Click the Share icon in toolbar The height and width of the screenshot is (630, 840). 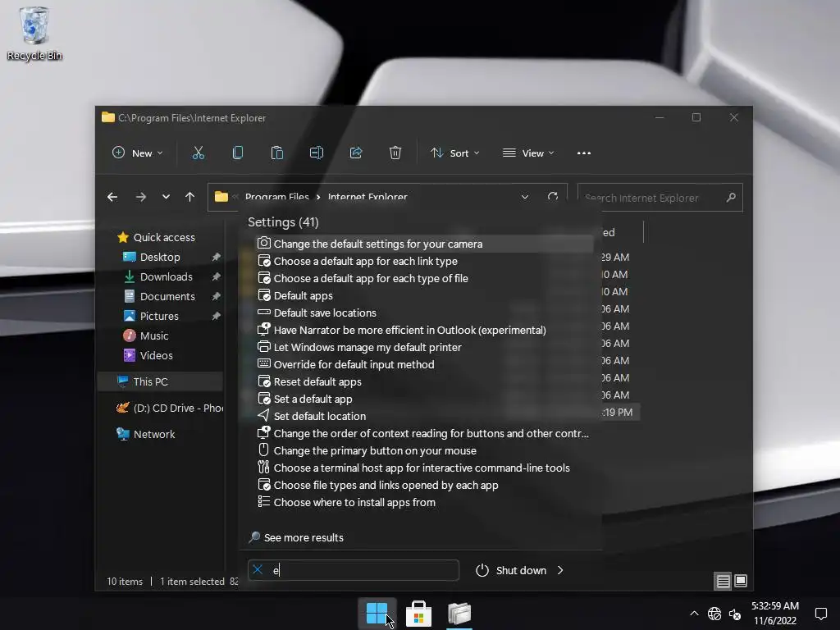click(x=356, y=153)
